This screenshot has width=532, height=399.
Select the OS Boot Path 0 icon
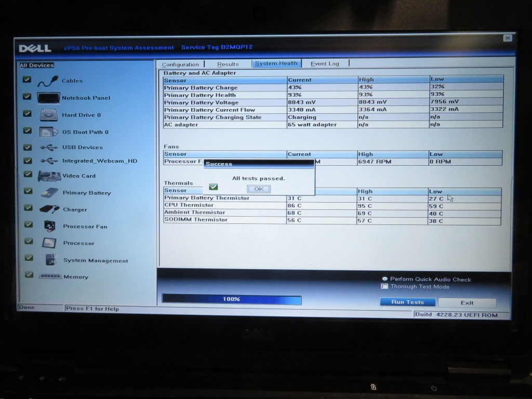click(48, 132)
